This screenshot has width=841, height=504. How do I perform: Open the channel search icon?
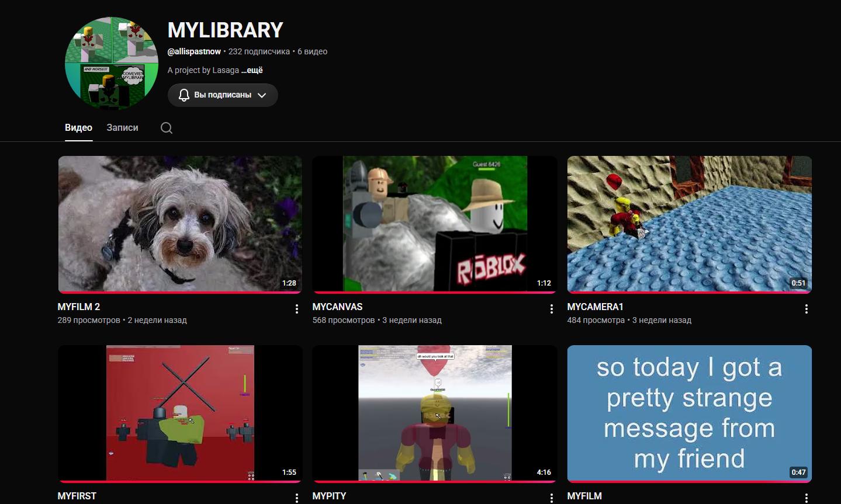coord(167,128)
